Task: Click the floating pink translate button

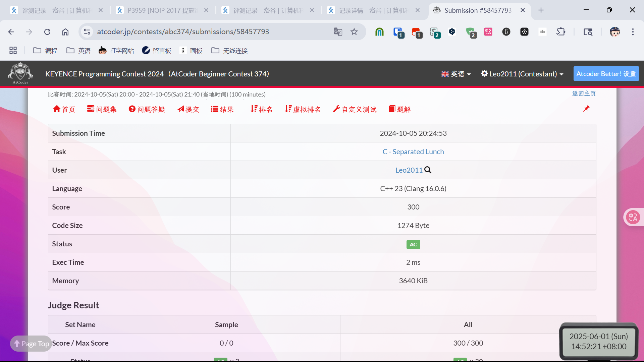Action: [x=633, y=217]
